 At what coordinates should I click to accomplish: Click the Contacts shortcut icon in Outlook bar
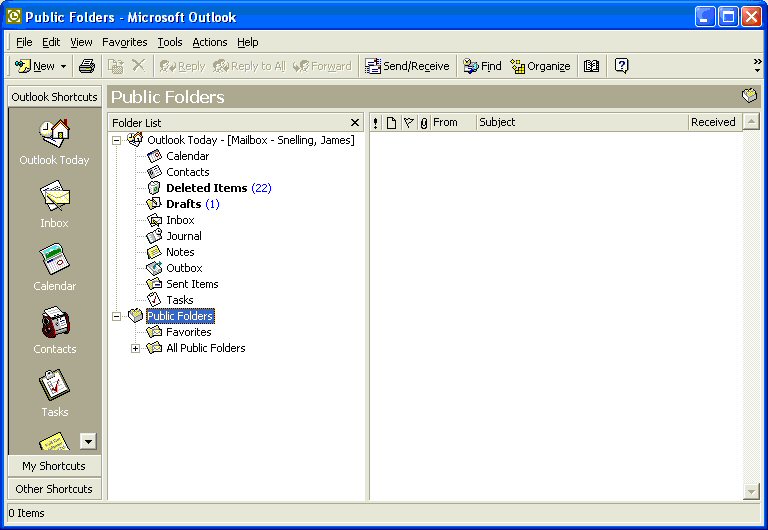click(54, 322)
